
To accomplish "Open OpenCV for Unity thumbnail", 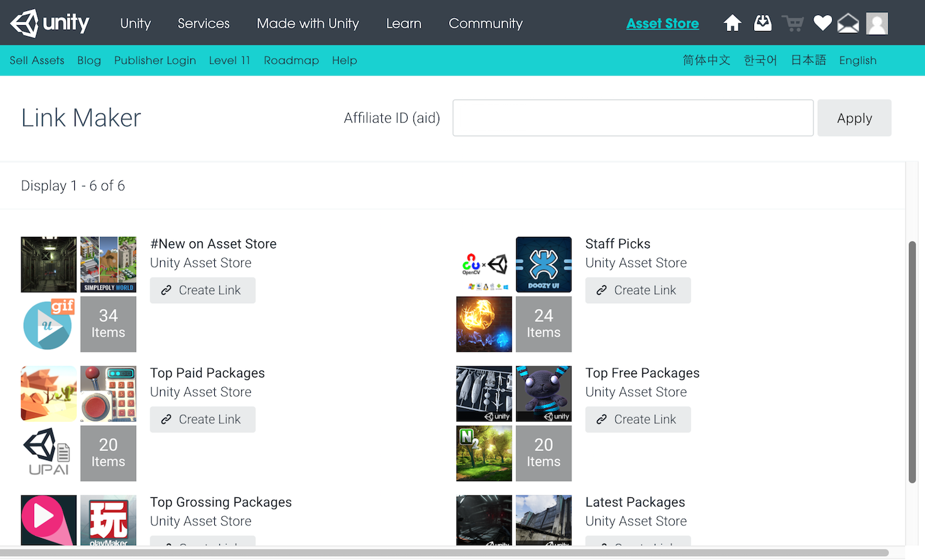I will click(484, 265).
